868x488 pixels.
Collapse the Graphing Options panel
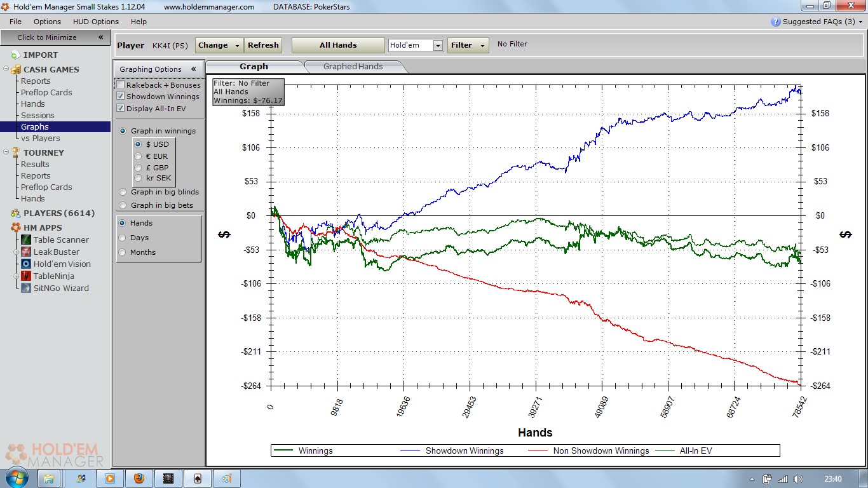(x=193, y=69)
